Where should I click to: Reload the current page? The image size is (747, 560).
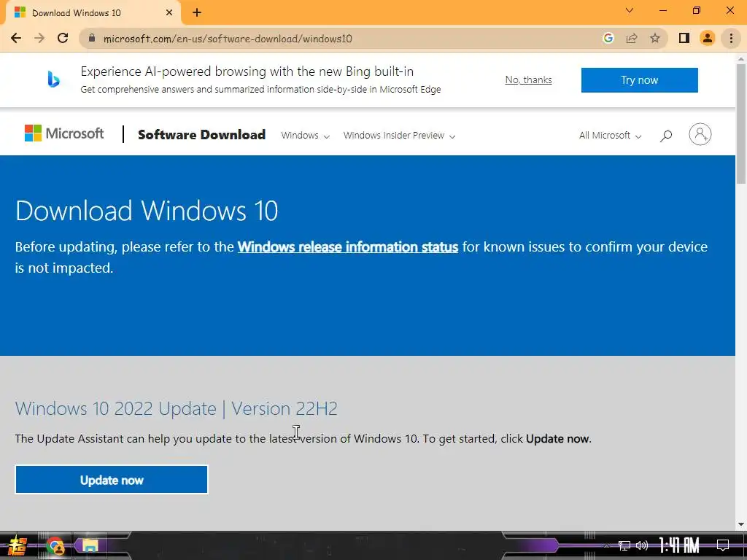point(63,39)
